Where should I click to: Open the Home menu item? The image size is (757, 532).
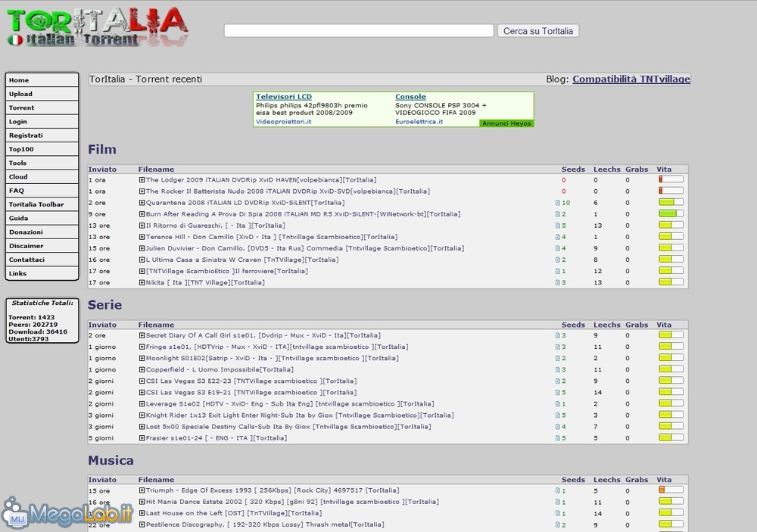tap(42, 80)
